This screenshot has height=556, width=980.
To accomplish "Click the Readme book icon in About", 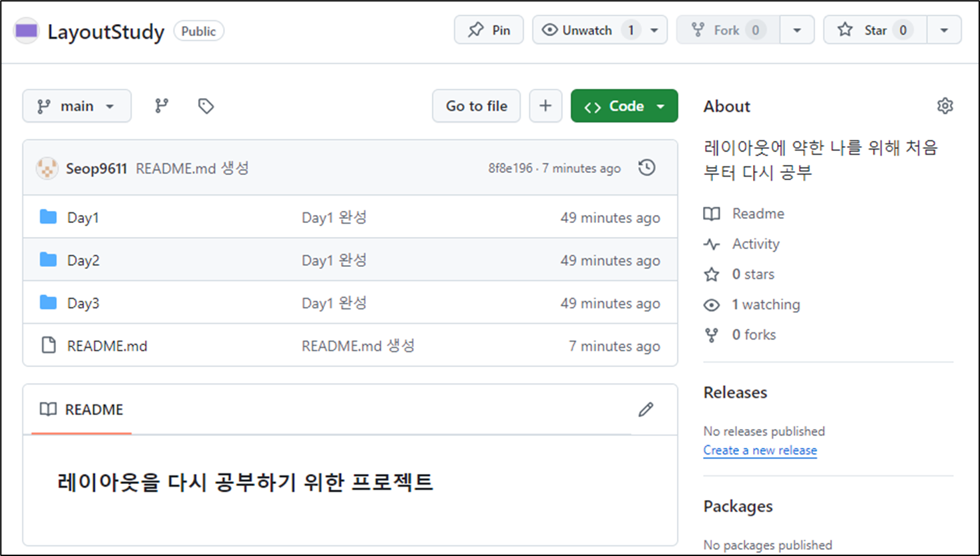I will point(712,214).
